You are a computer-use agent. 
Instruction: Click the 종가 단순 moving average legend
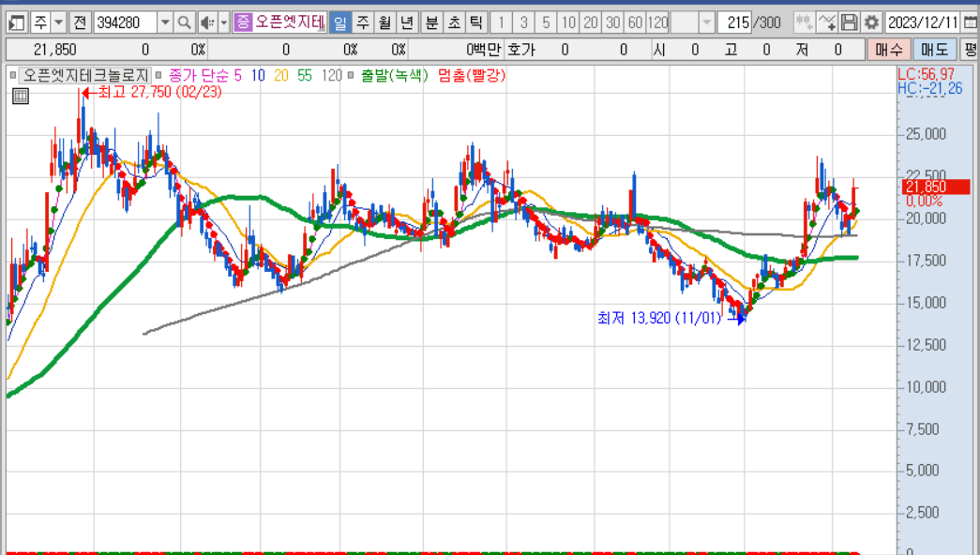[200, 76]
